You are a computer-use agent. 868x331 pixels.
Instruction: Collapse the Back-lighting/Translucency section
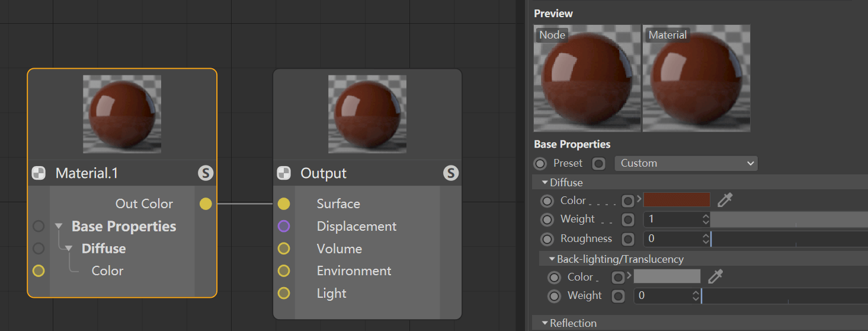coord(552,259)
